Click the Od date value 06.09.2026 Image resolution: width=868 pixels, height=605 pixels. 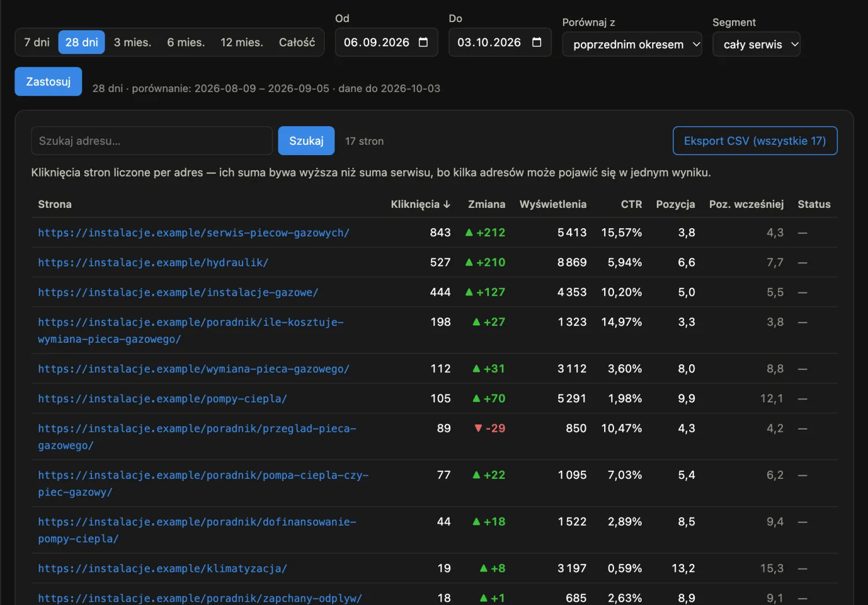point(376,42)
